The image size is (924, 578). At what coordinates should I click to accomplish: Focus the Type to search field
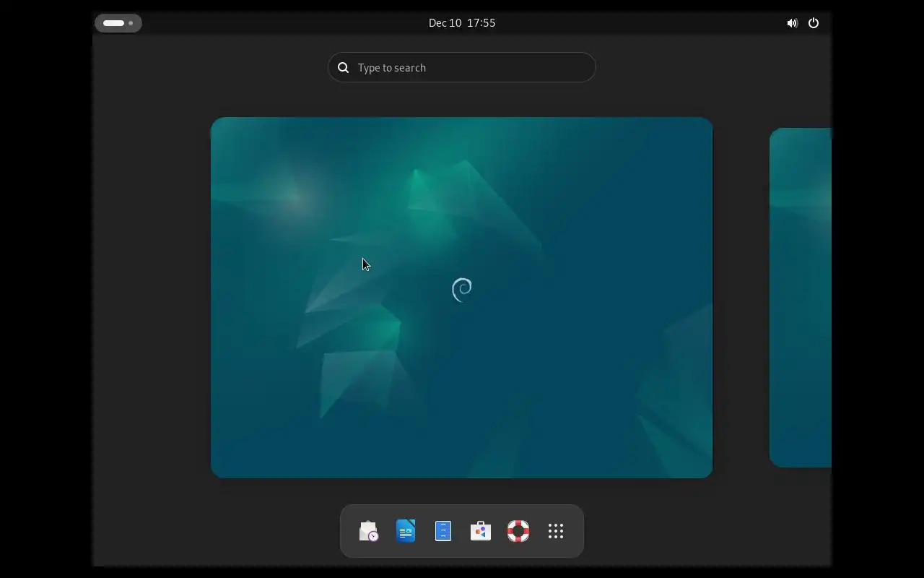tap(462, 67)
